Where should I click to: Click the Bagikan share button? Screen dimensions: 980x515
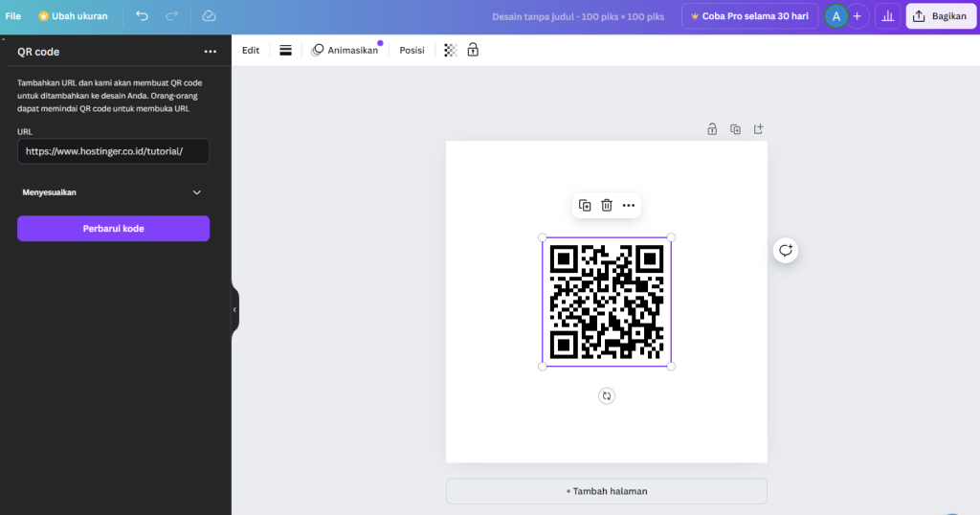[x=941, y=16]
